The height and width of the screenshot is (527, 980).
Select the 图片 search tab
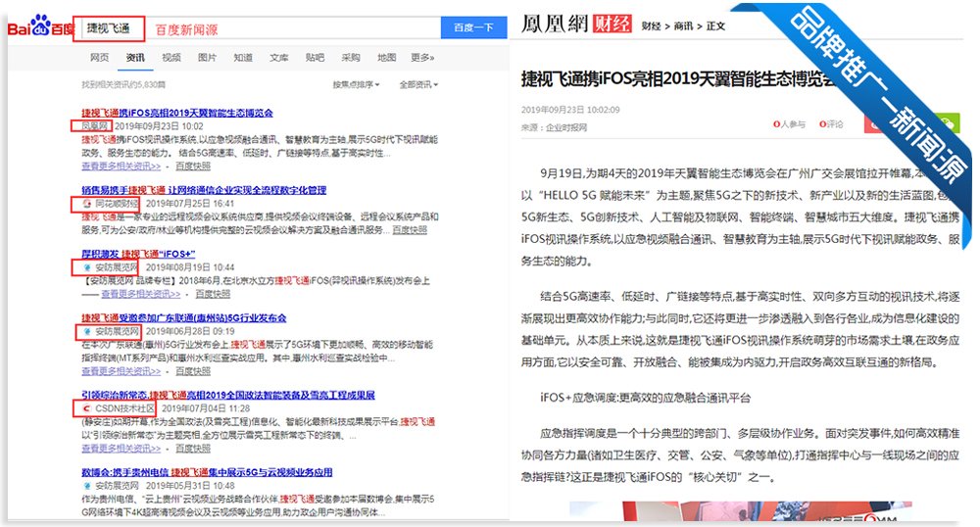click(x=207, y=58)
